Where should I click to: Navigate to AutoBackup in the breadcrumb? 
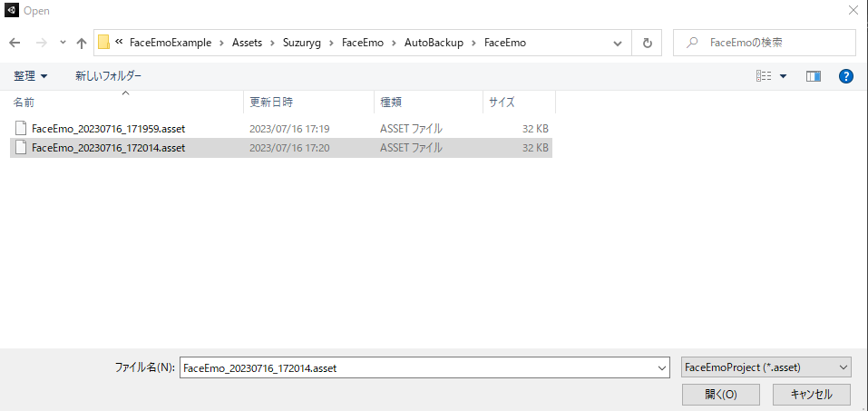tap(434, 43)
